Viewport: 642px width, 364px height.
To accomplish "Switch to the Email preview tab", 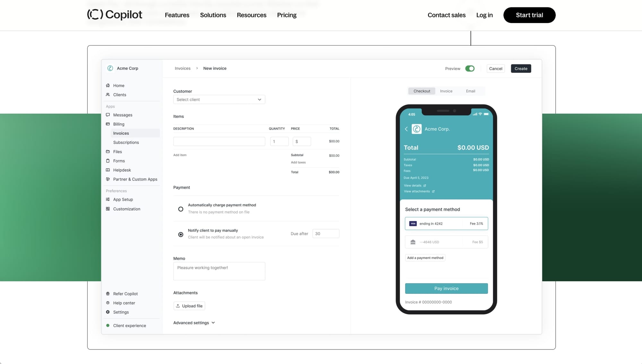I will click(471, 91).
